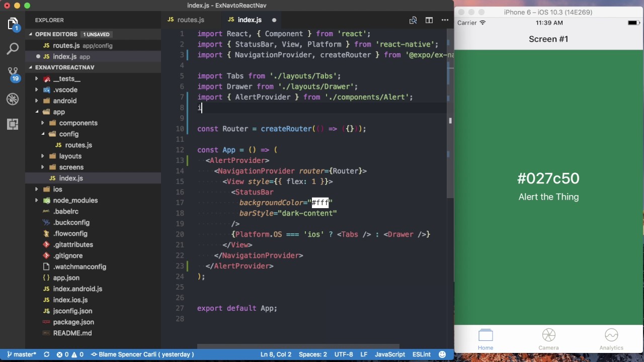Change indentation via Spaces: 2
This screenshot has height=362, width=644.
(x=312, y=354)
